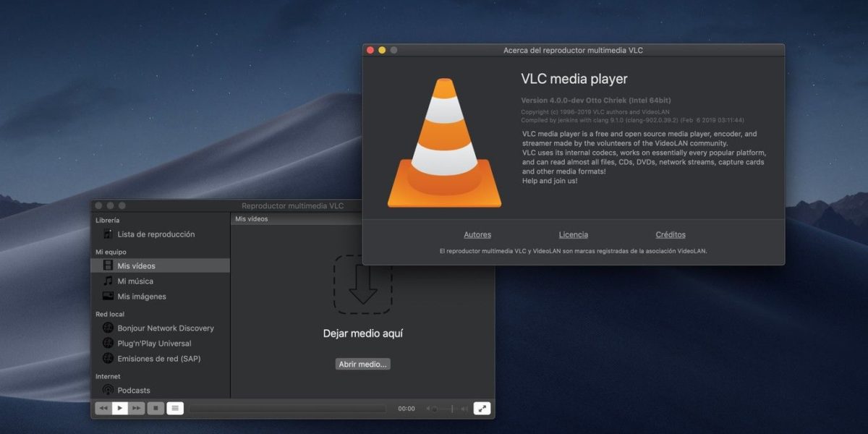This screenshot has width=868, height=434.
Task: Click main window title 'Reproductor multimedia VLC'
Action: pos(293,205)
